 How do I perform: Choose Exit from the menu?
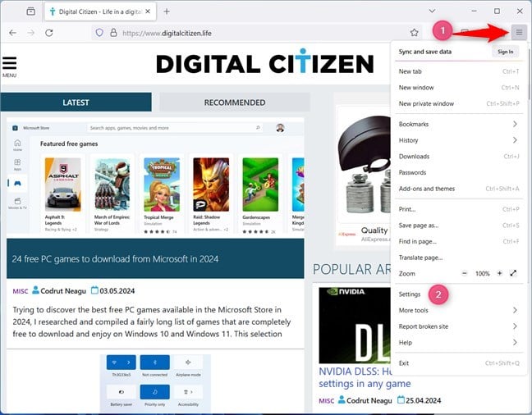click(459, 363)
